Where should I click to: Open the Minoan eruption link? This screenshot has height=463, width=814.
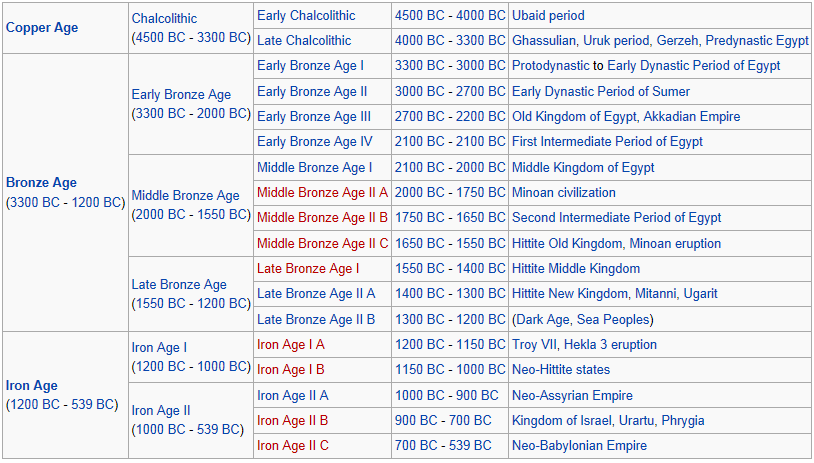coord(675,243)
